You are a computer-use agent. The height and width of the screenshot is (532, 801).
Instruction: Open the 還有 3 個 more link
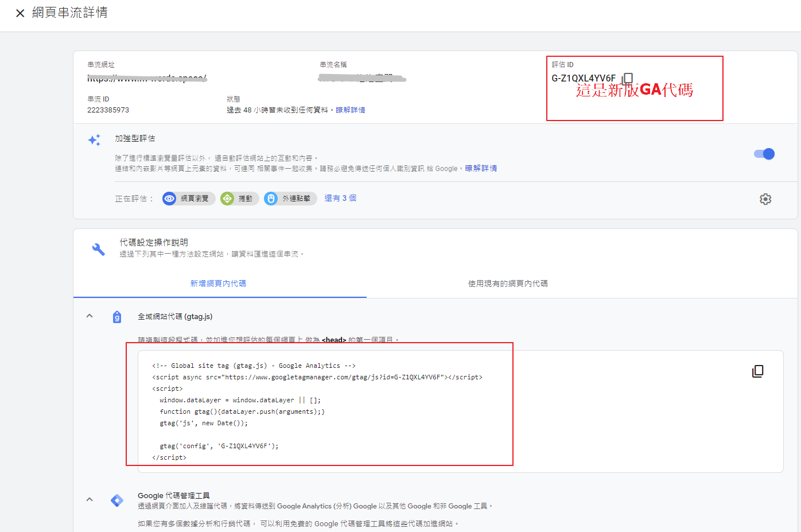pyautogui.click(x=340, y=198)
